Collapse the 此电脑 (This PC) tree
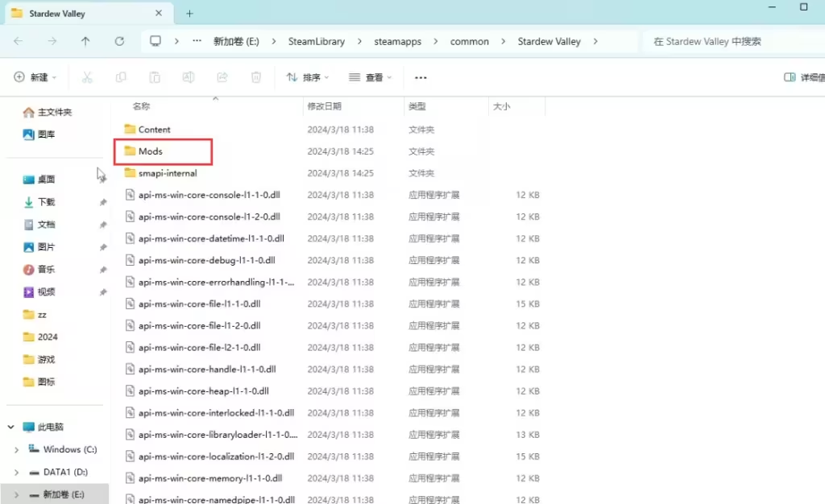The width and height of the screenshot is (825, 504). point(10,427)
